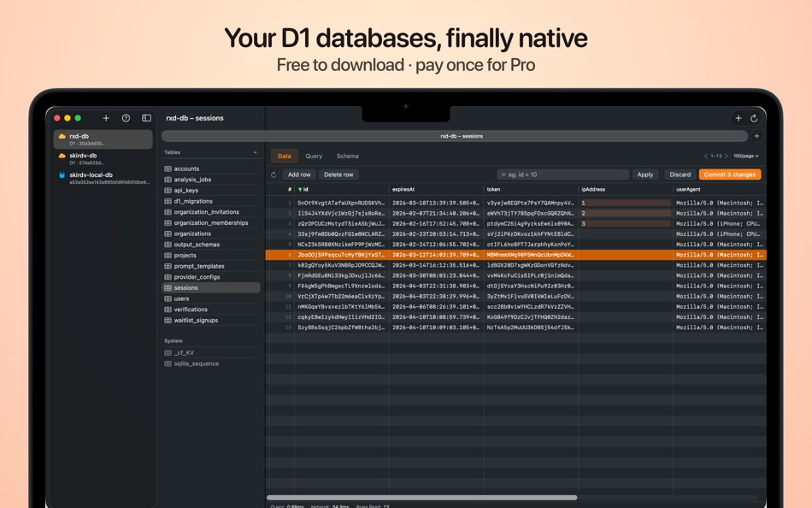
Task: Click the refresh icon at the top right
Action: 753,118
